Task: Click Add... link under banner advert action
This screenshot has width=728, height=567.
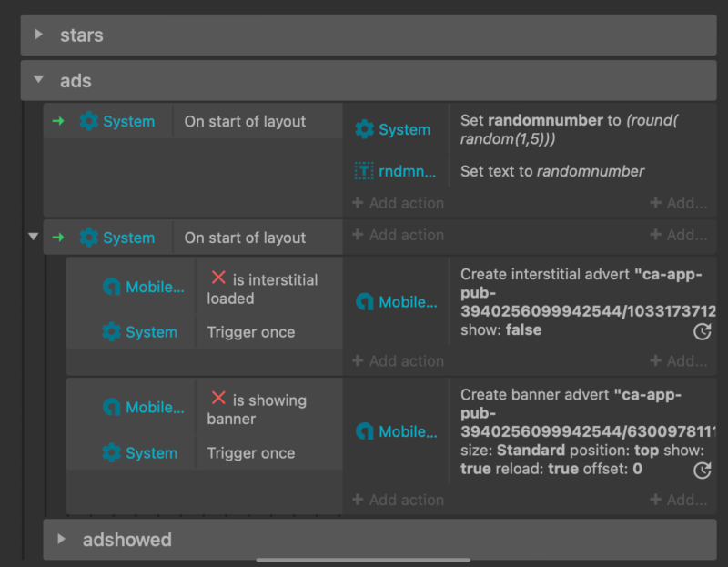Action: coord(679,500)
